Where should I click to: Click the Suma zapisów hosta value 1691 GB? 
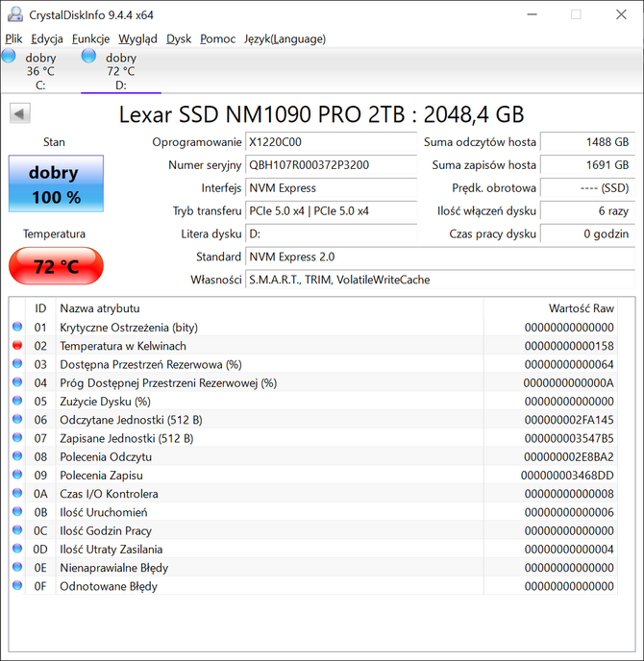click(x=587, y=165)
